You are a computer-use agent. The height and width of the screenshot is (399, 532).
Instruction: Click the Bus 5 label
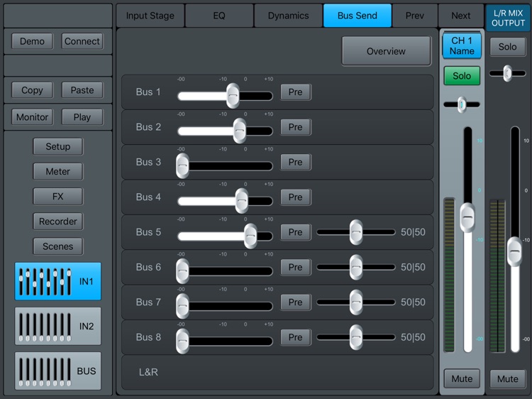click(148, 232)
